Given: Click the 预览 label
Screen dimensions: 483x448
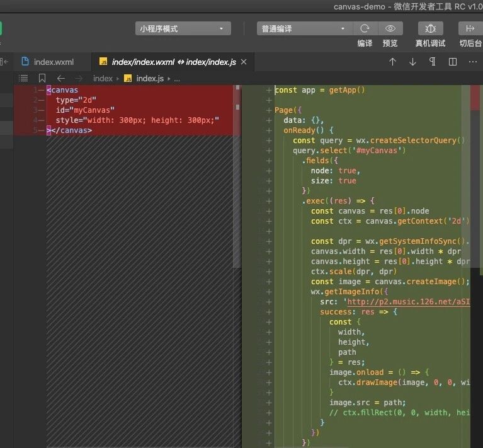Looking at the screenshot, I should 390,43.
